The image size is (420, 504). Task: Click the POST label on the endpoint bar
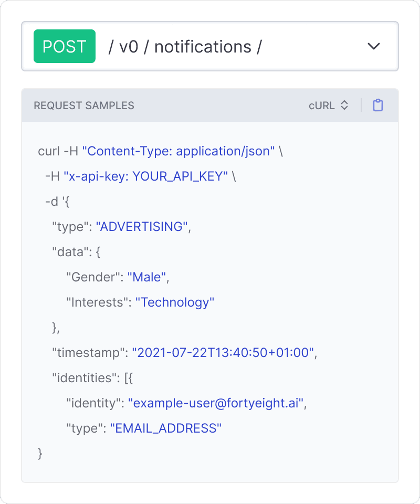[64, 46]
